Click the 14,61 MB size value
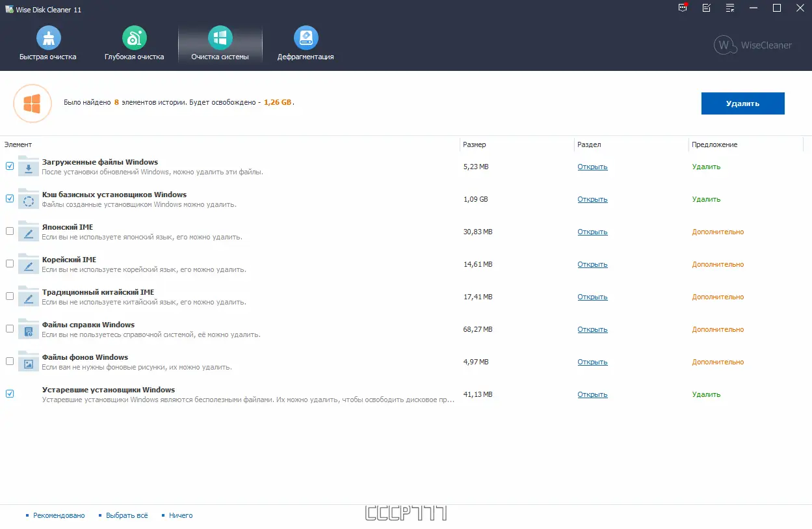Screen dimensions: 812x529 (478, 264)
